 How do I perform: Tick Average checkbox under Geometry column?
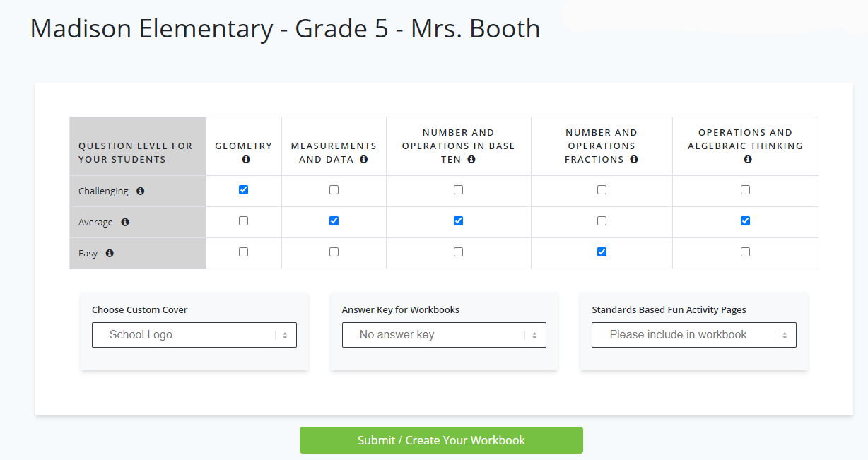[244, 221]
